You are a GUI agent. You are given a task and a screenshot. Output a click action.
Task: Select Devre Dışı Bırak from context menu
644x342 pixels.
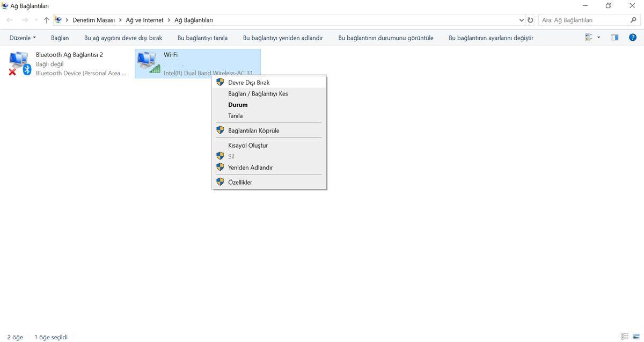pos(248,83)
